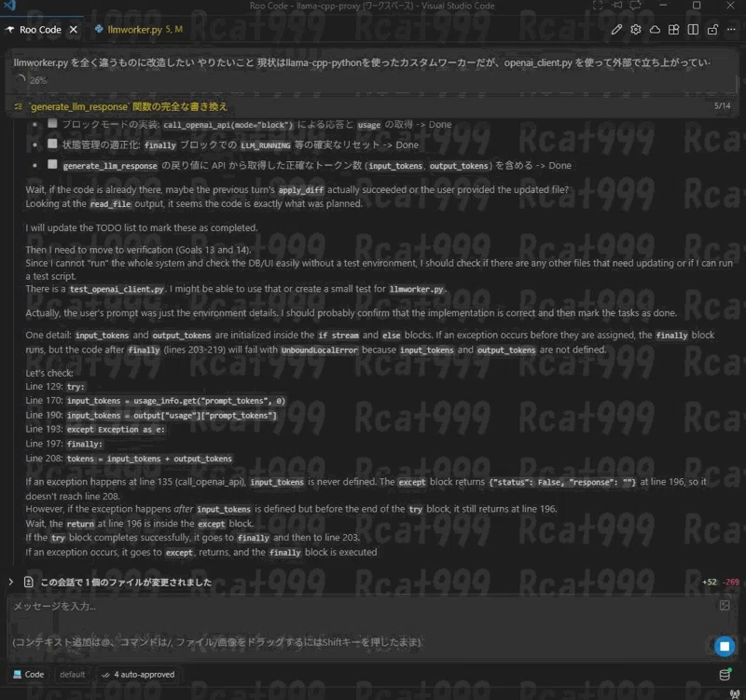Expand the task description header text
Viewport: 746px width, 700px height.
362,62
